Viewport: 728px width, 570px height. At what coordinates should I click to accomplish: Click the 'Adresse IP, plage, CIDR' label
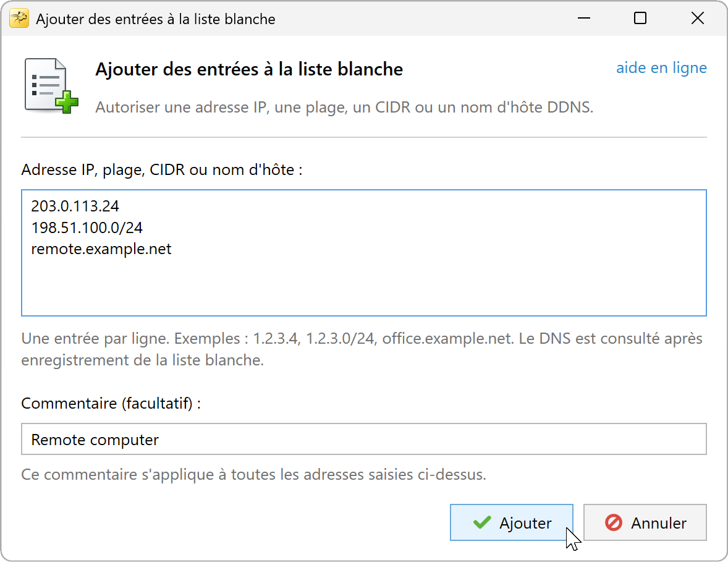tap(161, 170)
